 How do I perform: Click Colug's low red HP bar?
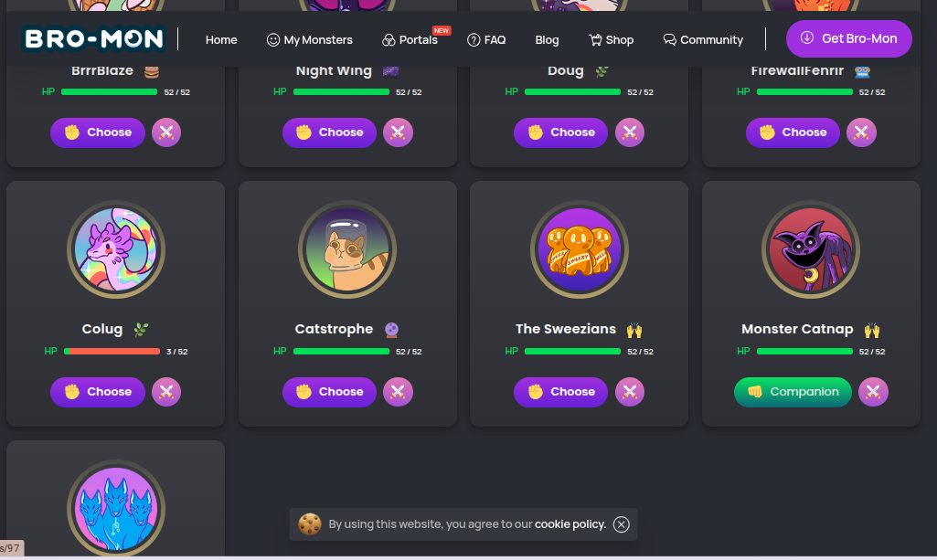coord(112,352)
